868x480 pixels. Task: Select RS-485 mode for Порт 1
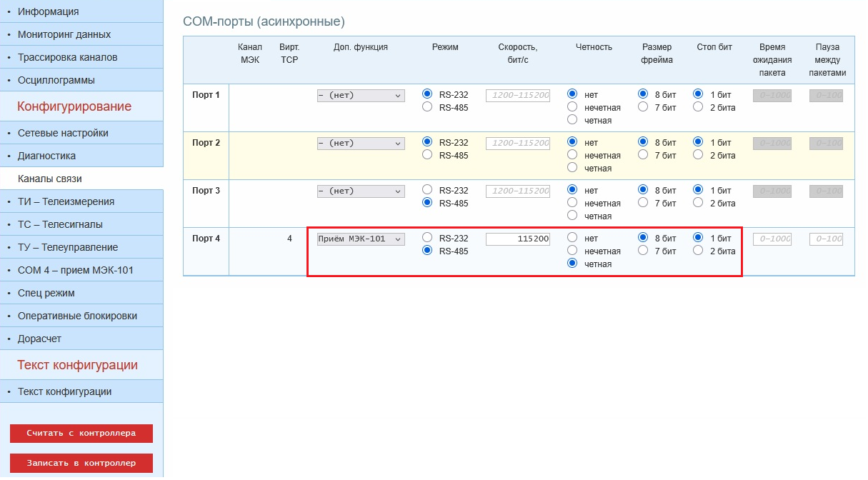(x=427, y=107)
